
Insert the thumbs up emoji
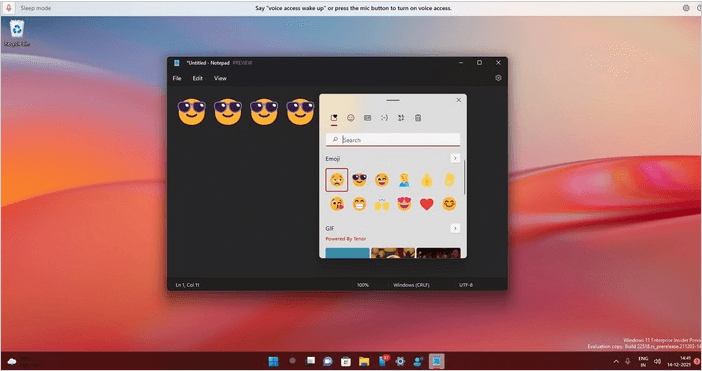(x=427, y=180)
